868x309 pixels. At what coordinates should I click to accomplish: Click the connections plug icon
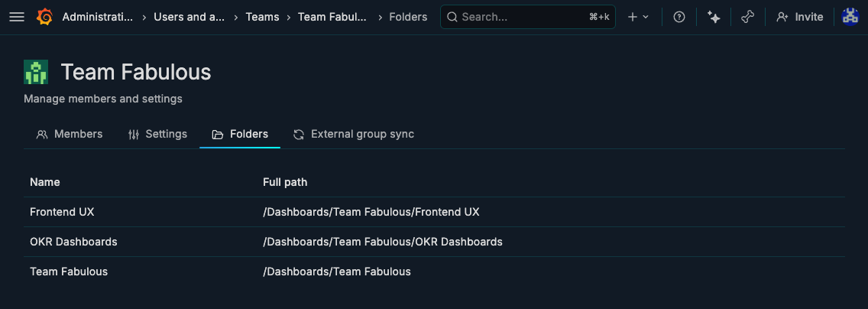pyautogui.click(x=748, y=17)
